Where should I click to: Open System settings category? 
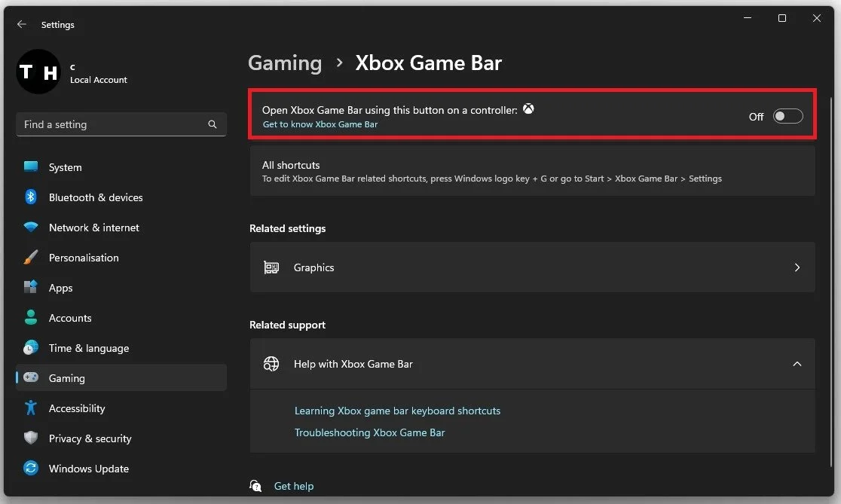point(121,167)
